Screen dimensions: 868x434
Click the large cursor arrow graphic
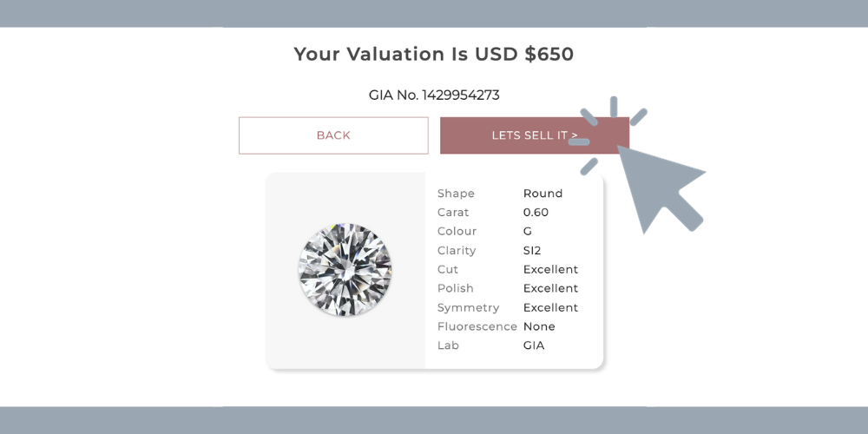[659, 187]
